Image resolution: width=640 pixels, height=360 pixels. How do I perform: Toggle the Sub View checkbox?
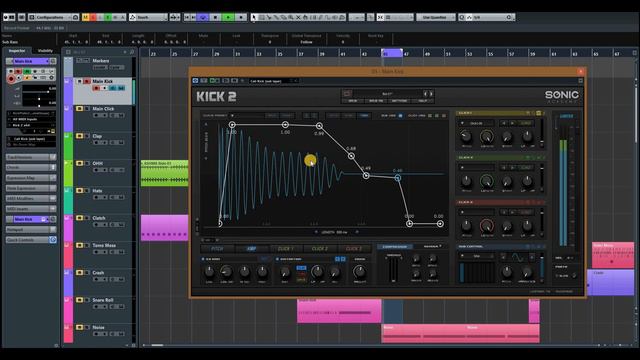(x=400, y=116)
